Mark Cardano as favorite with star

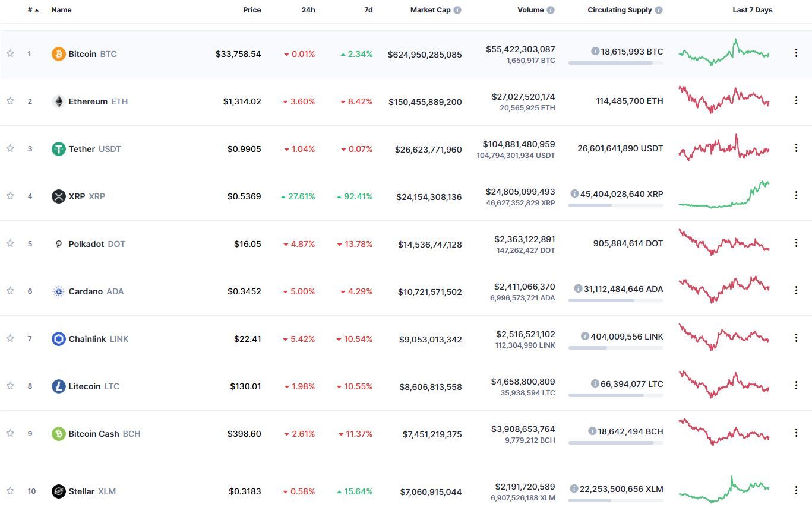(x=10, y=291)
